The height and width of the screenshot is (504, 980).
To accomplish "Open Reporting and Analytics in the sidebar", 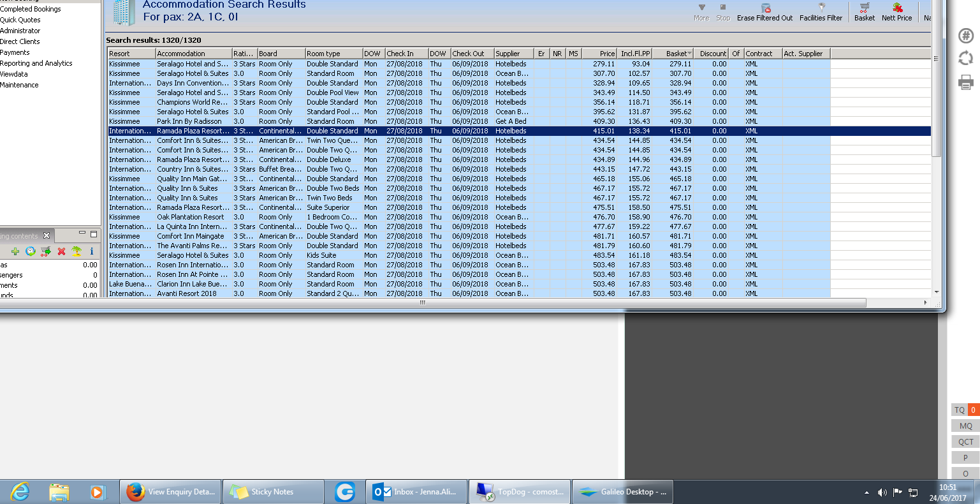I will click(x=36, y=63).
